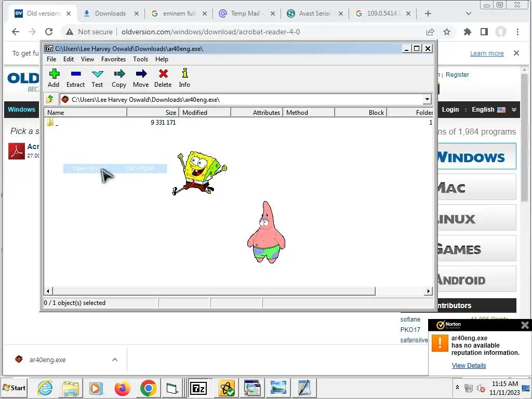
Task: Open the Tools menu in 7-Zip
Action: coord(140,59)
